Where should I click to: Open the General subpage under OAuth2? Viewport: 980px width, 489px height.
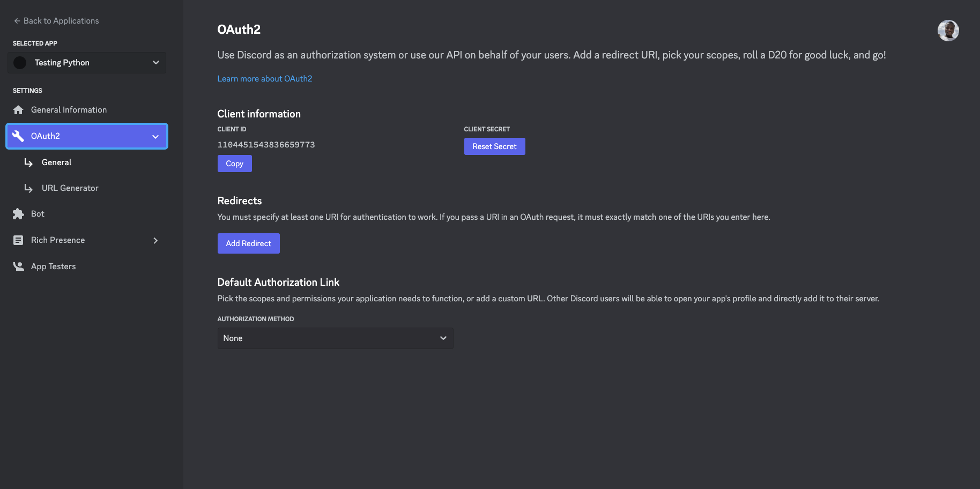click(x=56, y=162)
